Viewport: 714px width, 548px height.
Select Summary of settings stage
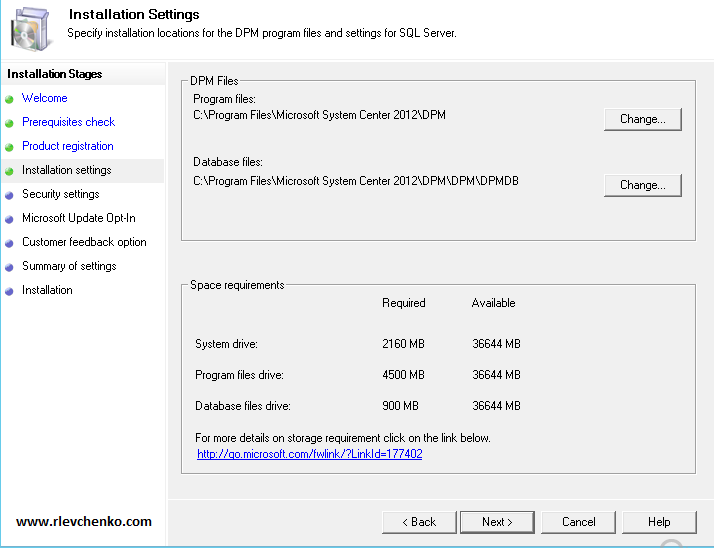(x=69, y=266)
